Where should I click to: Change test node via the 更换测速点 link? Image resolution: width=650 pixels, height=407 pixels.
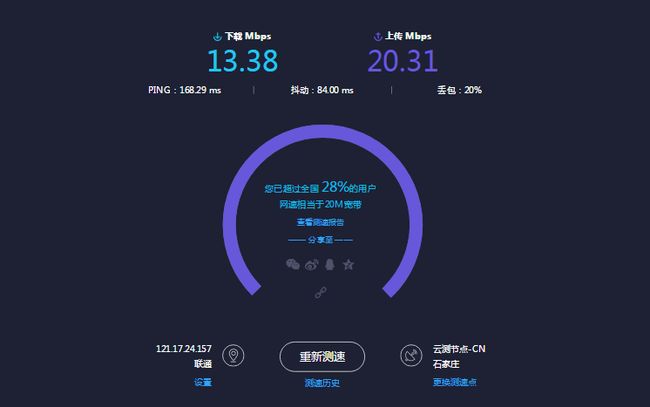454,382
